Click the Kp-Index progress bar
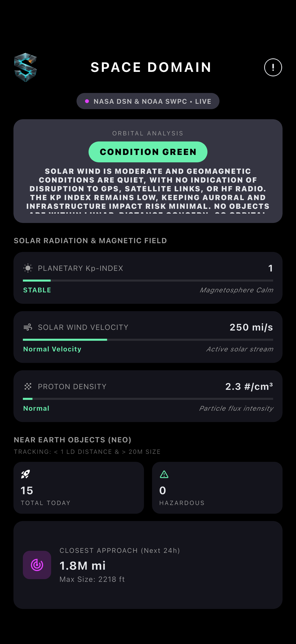 tap(148, 281)
